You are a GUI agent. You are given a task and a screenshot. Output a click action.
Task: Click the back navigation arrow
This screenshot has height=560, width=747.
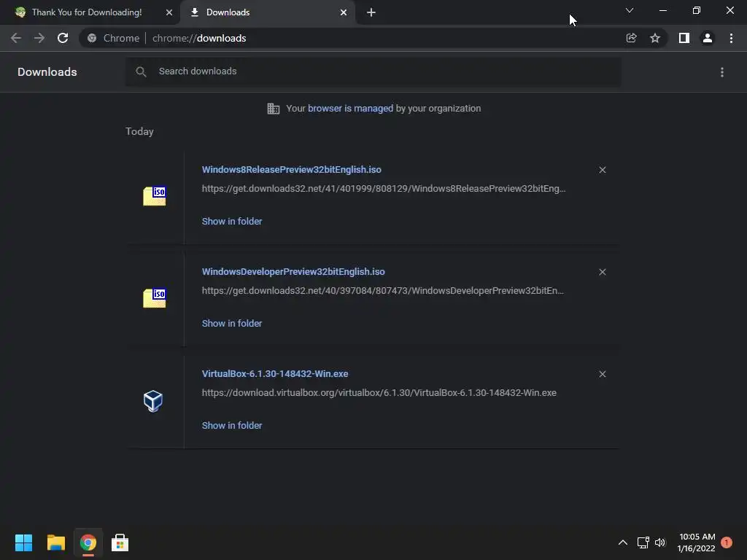16,38
